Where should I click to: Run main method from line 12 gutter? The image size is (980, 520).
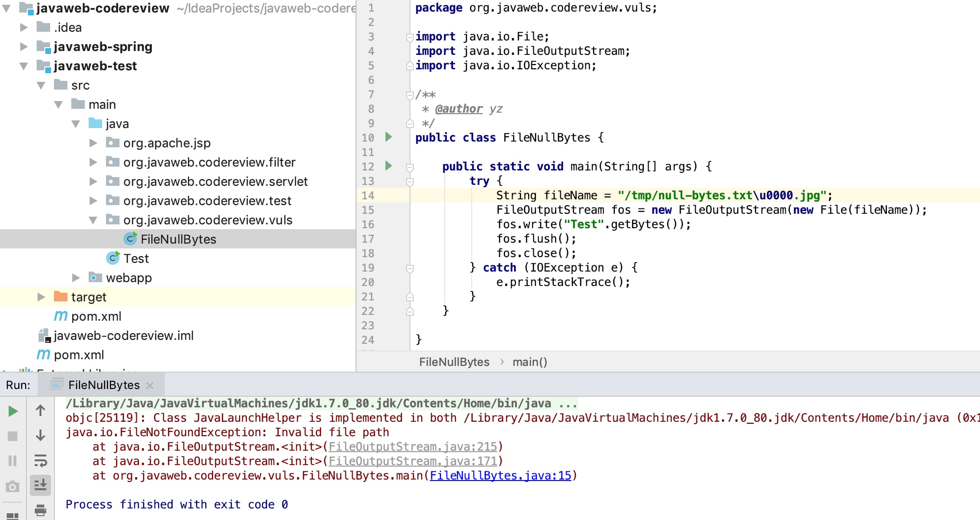[388, 166]
